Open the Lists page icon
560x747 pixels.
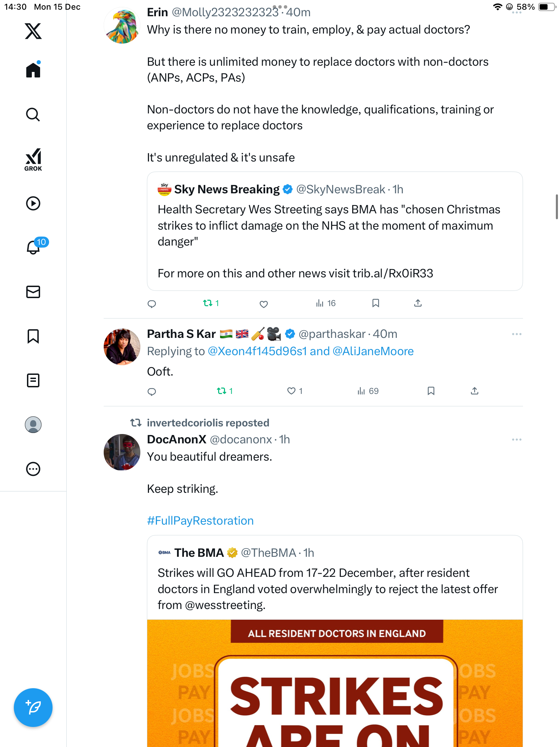coord(33,380)
